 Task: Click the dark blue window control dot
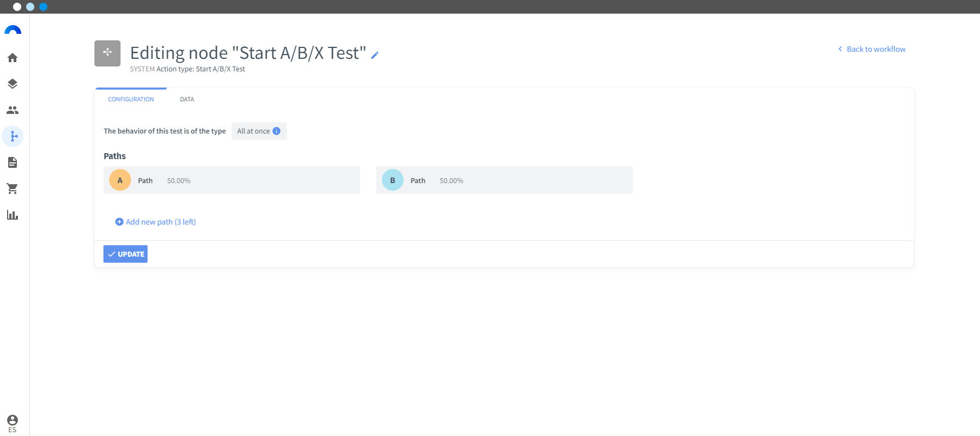coord(43,7)
